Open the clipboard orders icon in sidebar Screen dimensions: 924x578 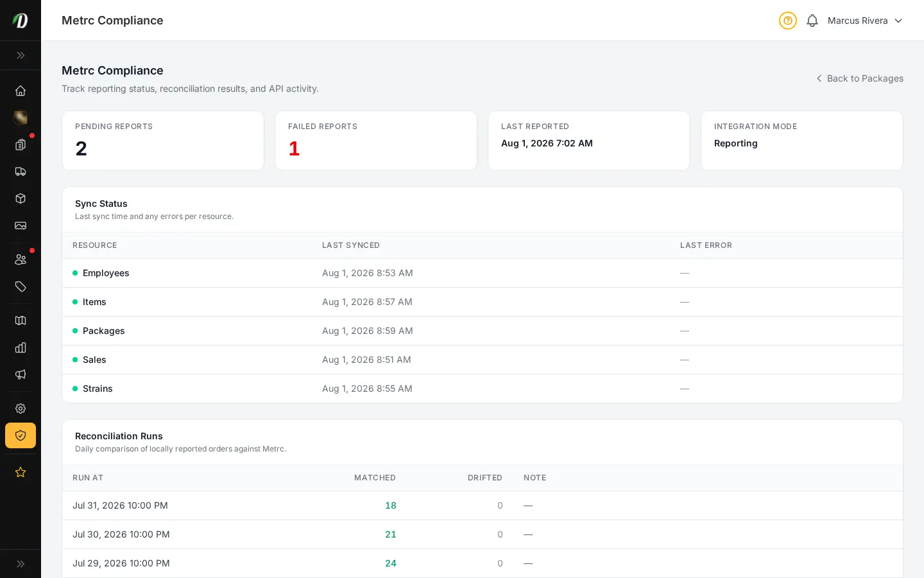click(21, 144)
